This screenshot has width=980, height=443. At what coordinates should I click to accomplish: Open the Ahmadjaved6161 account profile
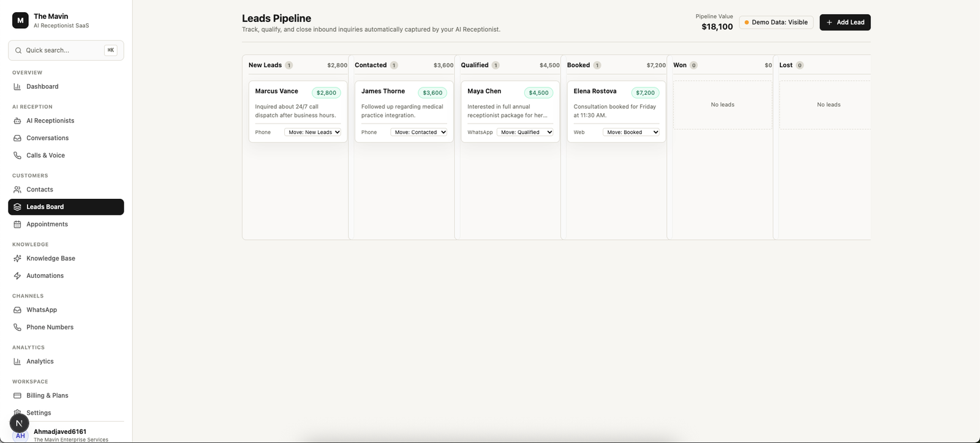click(66, 434)
